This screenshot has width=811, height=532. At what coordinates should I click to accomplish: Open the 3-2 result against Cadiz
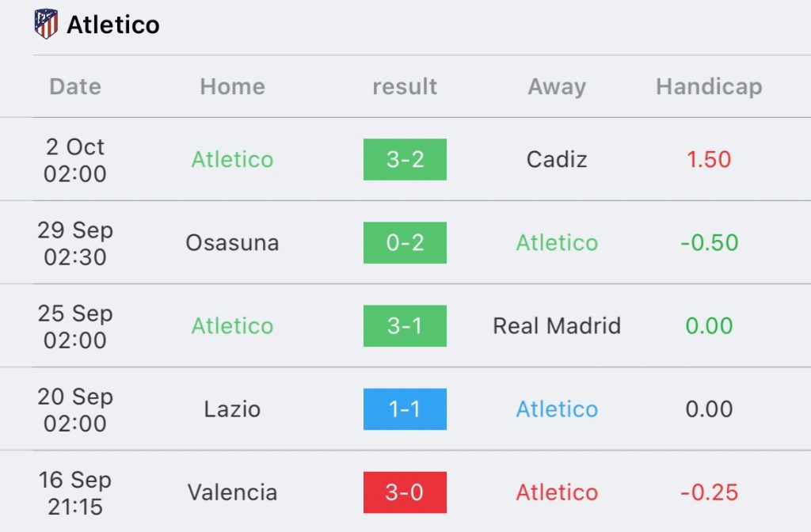(405, 159)
